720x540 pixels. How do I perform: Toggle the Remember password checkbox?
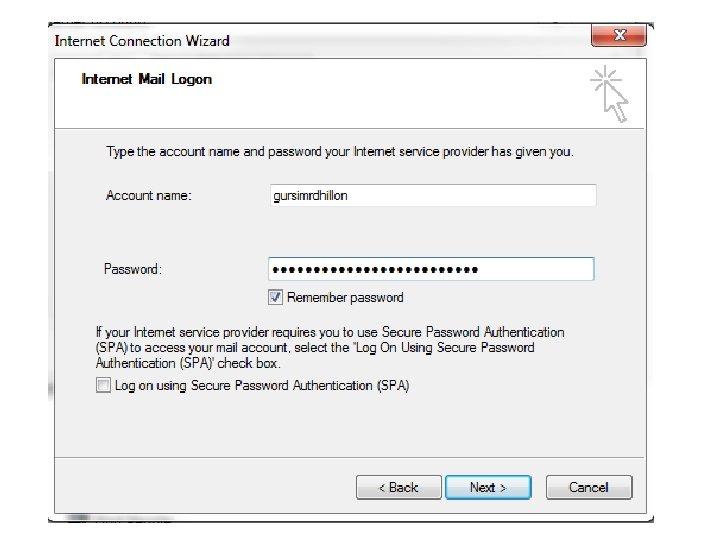click(275, 297)
